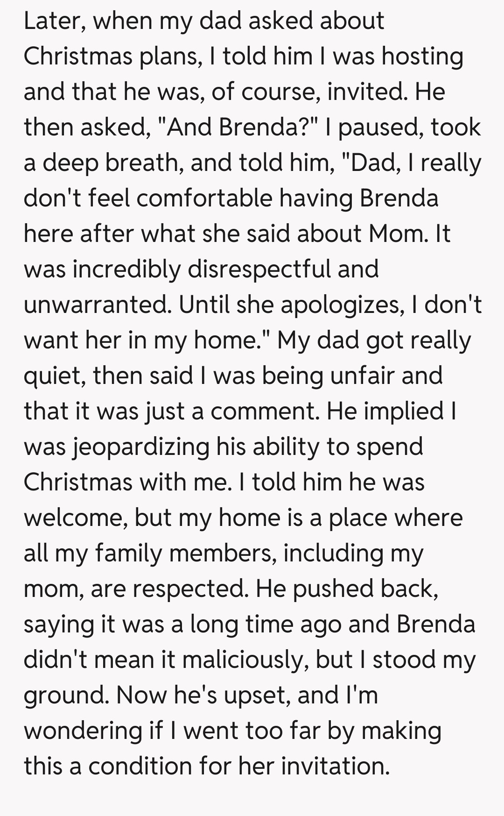This screenshot has height=816, width=504.
Task: Click the word "condition" in the last line
Action: (x=140, y=766)
